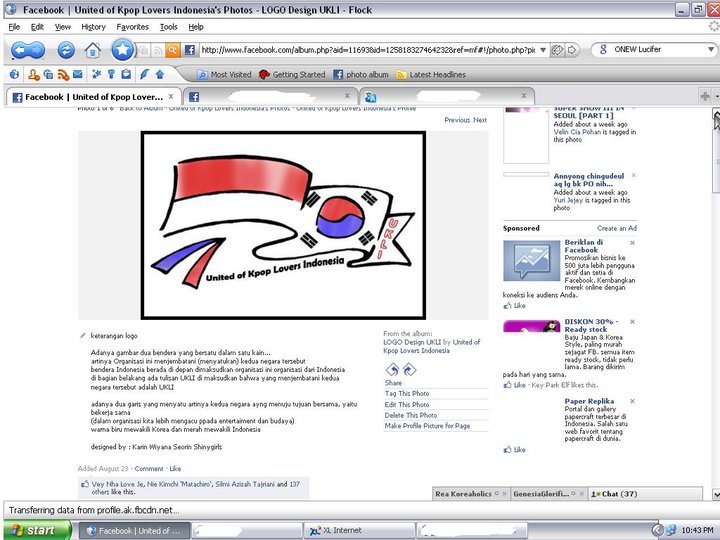Open the View menu
720x540 pixels.
[62, 27]
